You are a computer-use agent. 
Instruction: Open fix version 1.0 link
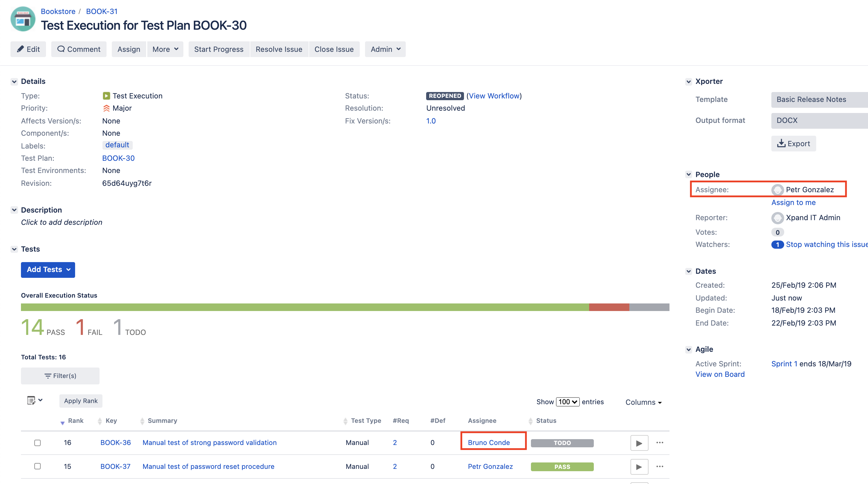click(x=431, y=121)
